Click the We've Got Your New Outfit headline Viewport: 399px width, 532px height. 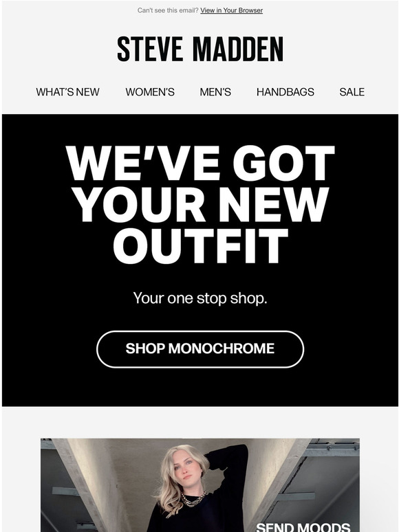tap(200, 204)
